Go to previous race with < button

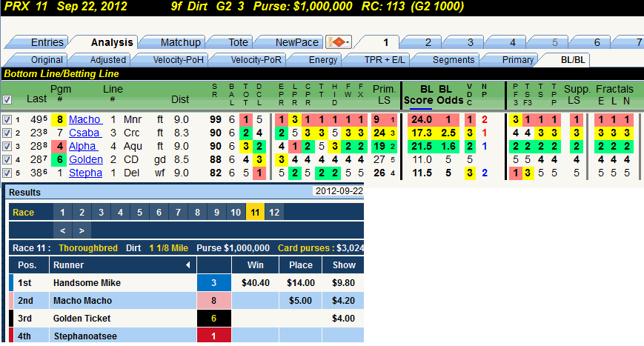(x=62, y=230)
